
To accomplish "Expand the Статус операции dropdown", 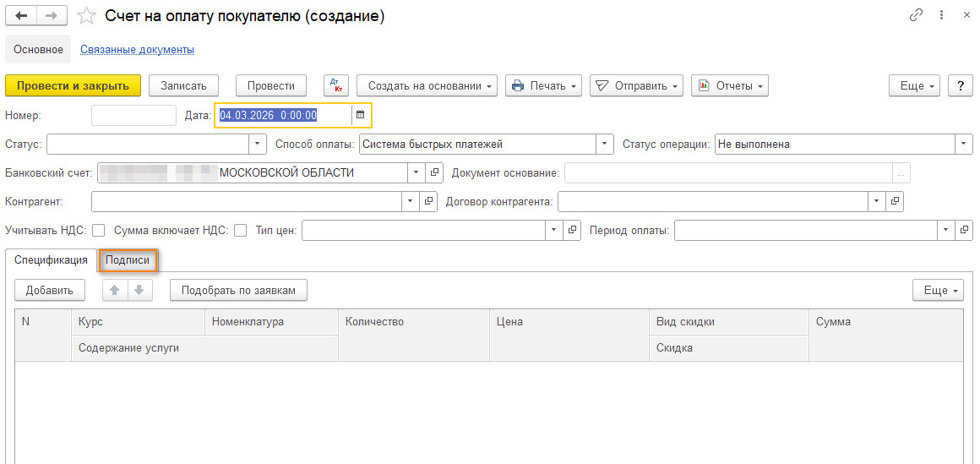I will tap(965, 145).
